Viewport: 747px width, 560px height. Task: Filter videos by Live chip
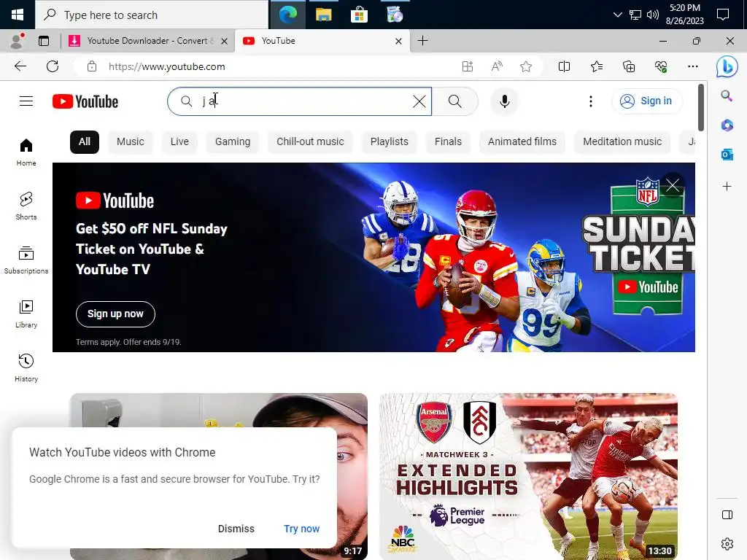(x=179, y=141)
